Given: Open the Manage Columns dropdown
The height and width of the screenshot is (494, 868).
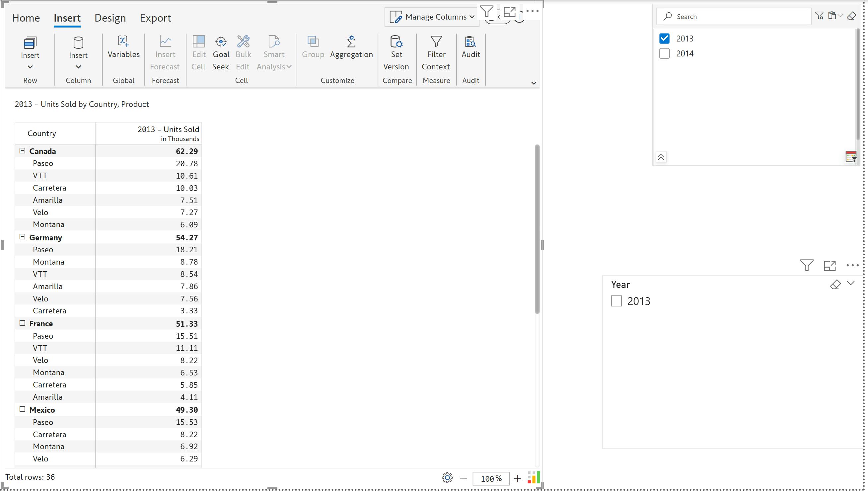Looking at the screenshot, I should [x=432, y=17].
